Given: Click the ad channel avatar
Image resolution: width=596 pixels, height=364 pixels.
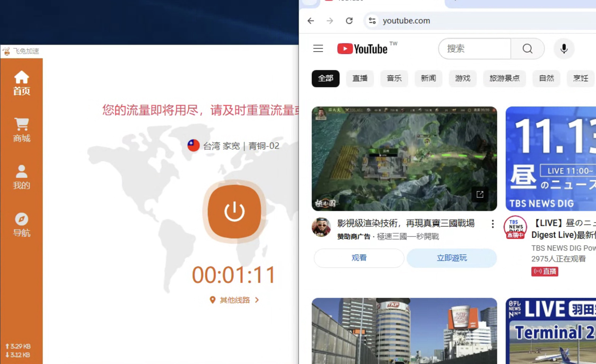Looking at the screenshot, I should pos(321,227).
